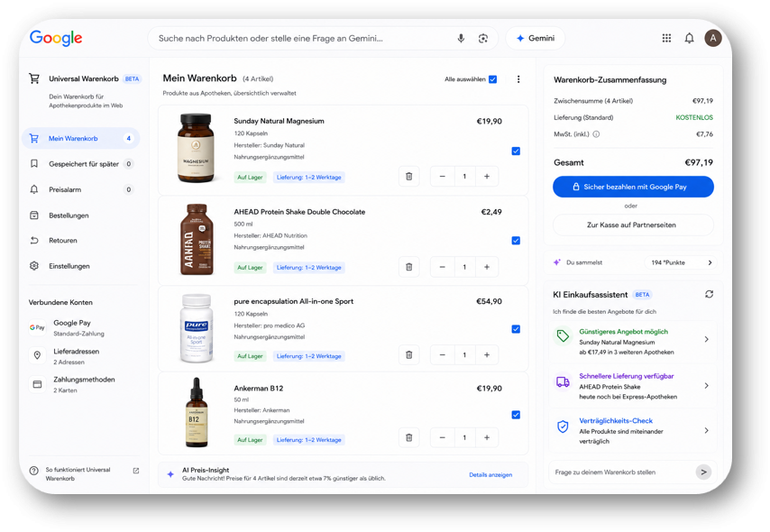
Task: Click the Universal Warenkorb cart icon
Action: pyautogui.click(x=34, y=78)
